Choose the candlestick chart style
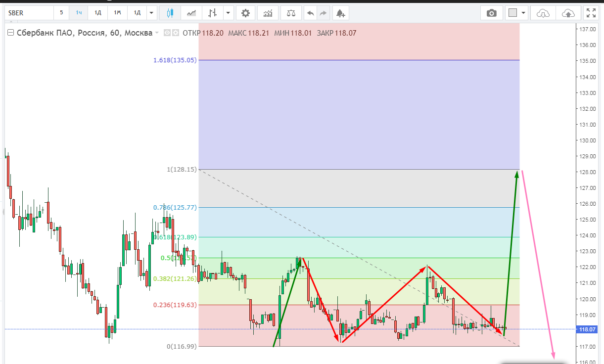This screenshot has height=364, width=604. 170,13
